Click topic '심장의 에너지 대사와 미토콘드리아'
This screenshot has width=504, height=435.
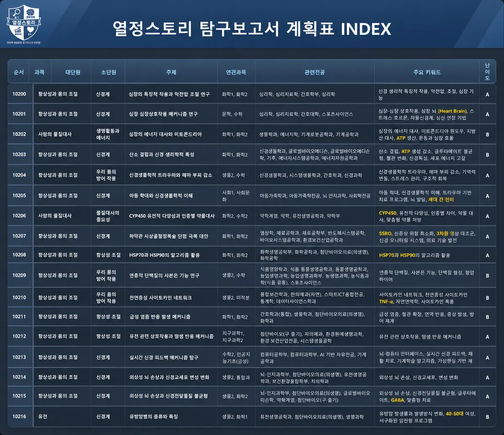tap(165, 134)
